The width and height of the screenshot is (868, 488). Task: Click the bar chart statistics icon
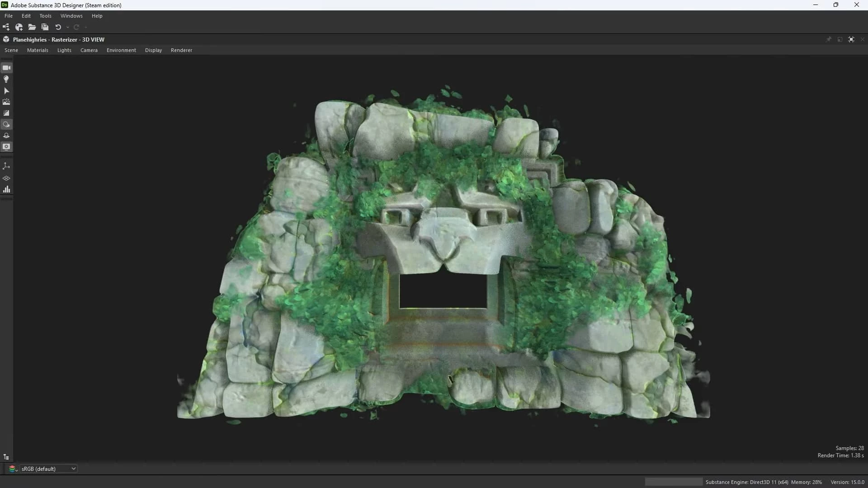click(6, 189)
